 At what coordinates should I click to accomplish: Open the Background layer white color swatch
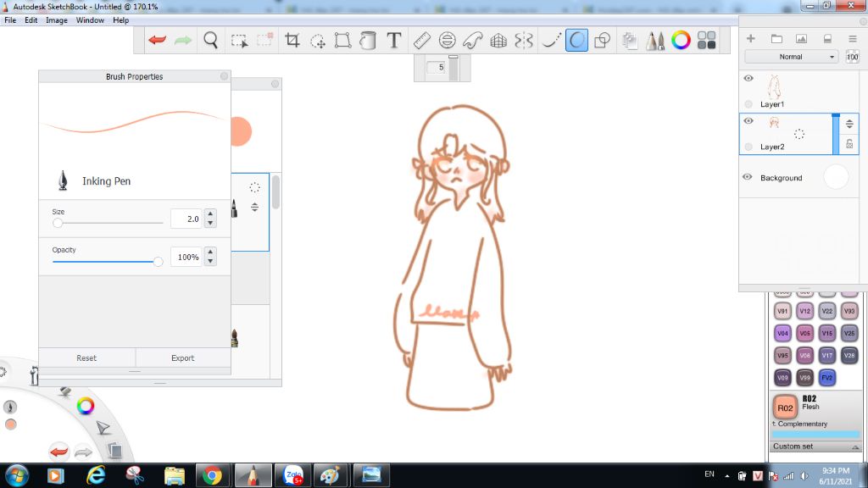click(836, 177)
